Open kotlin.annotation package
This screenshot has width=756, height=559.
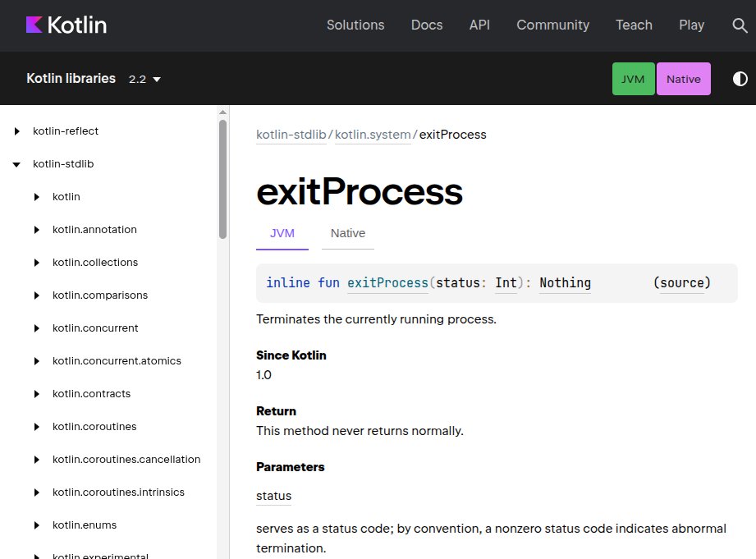click(94, 230)
